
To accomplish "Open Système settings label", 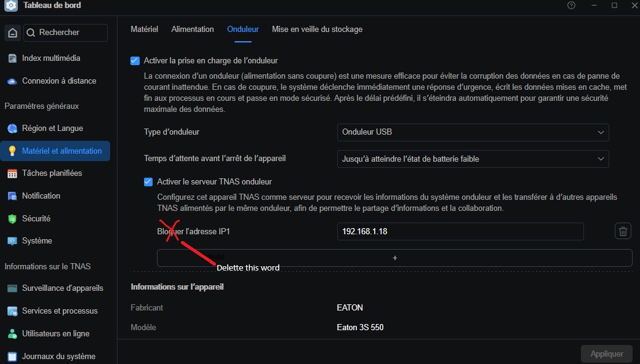I will click(37, 241).
